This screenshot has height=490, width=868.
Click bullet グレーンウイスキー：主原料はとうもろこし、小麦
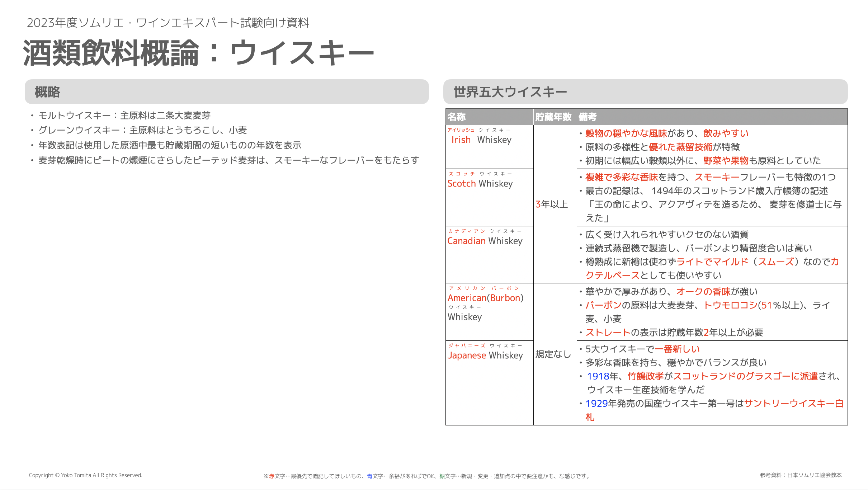142,130
